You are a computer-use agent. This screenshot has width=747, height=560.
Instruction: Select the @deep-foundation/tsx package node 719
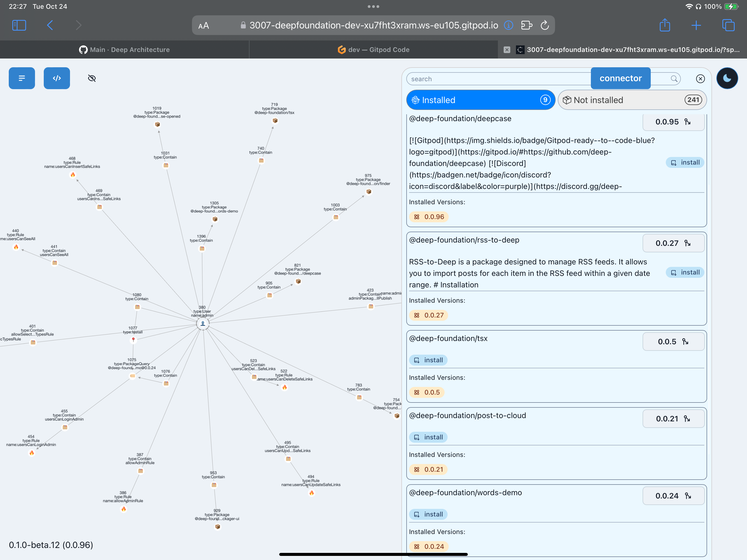click(275, 121)
